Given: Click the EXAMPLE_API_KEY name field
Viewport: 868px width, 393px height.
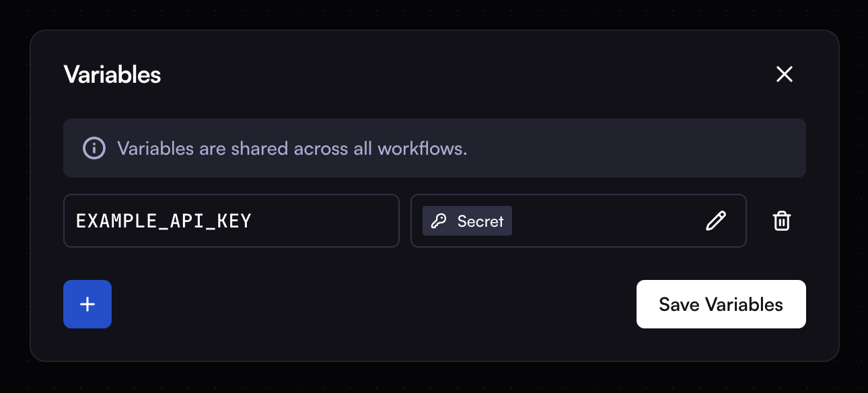Looking at the screenshot, I should (x=231, y=221).
